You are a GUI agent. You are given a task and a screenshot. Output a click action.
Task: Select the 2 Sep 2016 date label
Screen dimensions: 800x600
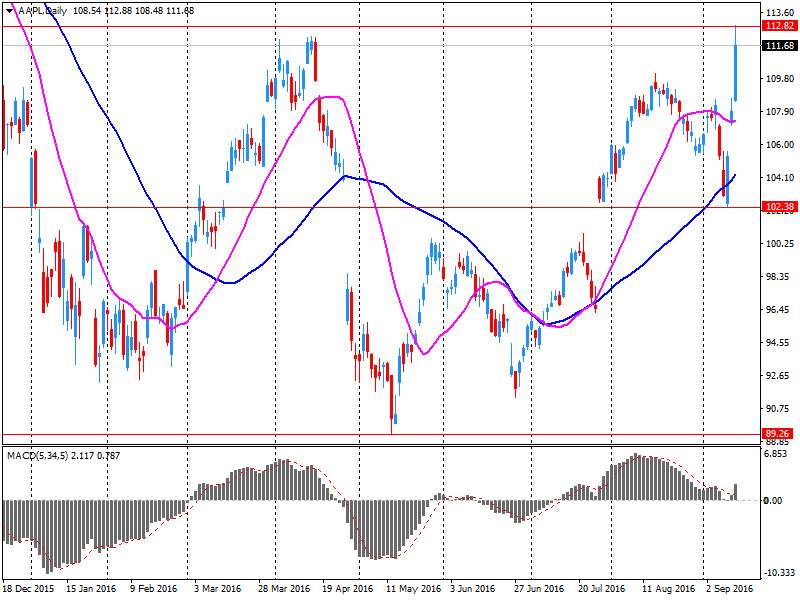coord(729,588)
